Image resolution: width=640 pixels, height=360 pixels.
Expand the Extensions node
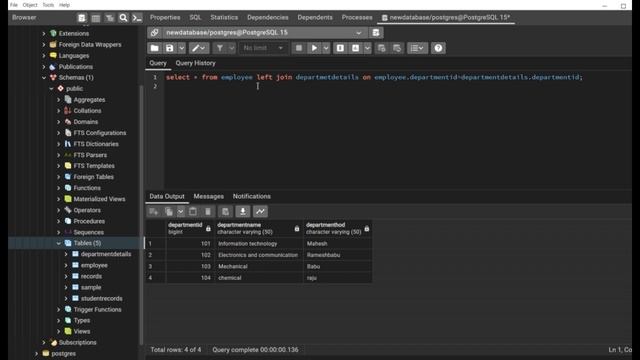point(44,33)
